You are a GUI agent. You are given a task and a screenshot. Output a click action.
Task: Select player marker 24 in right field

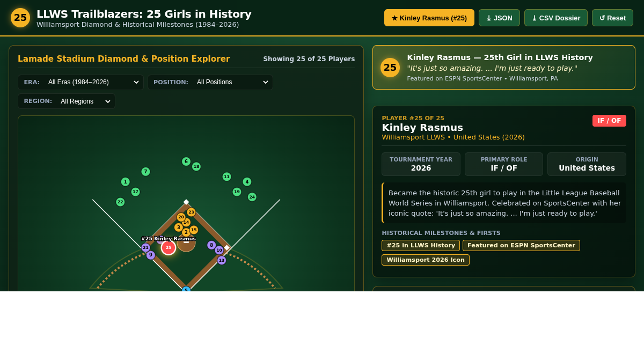pyautogui.click(x=252, y=197)
